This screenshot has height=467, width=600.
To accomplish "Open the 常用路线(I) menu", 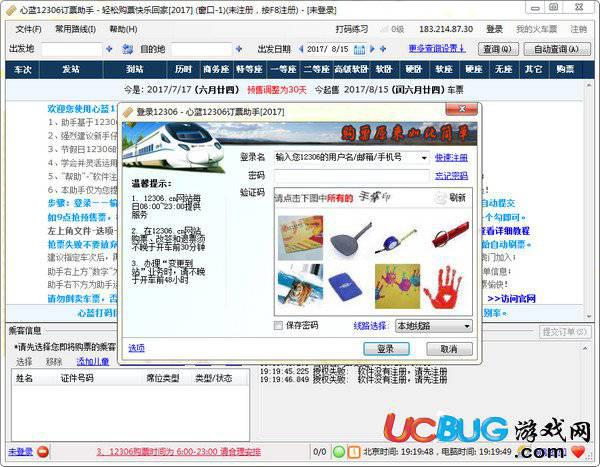I will (75, 29).
